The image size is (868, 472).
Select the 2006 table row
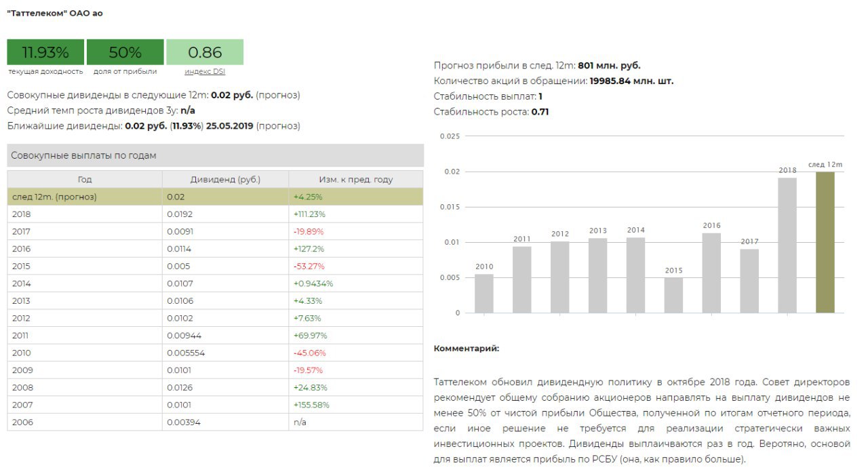(x=215, y=422)
